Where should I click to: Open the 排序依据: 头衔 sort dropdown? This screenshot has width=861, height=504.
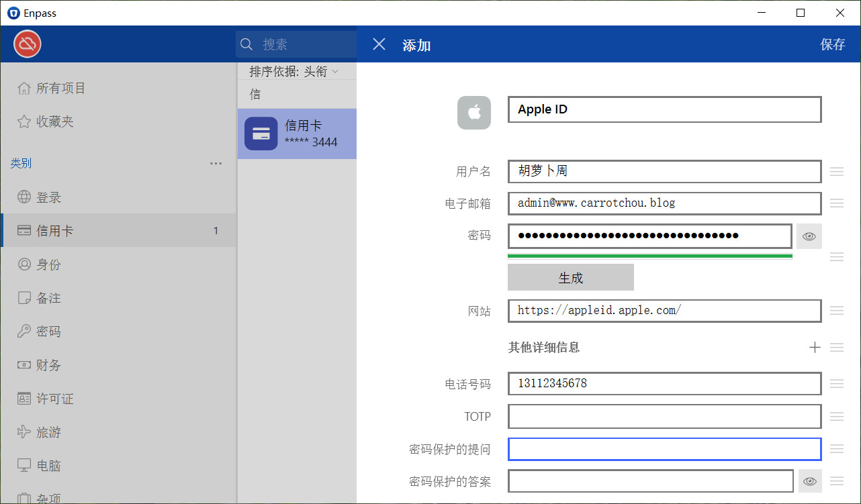point(294,71)
